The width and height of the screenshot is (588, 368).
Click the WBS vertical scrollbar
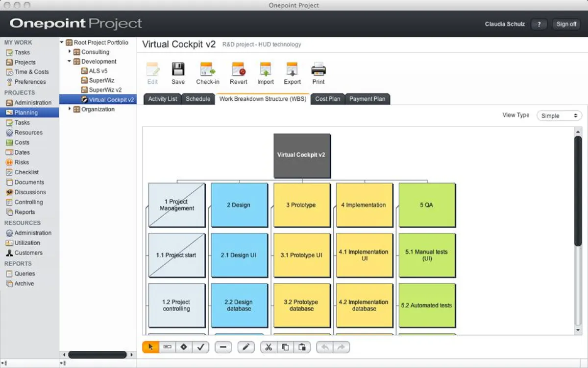pos(578,191)
